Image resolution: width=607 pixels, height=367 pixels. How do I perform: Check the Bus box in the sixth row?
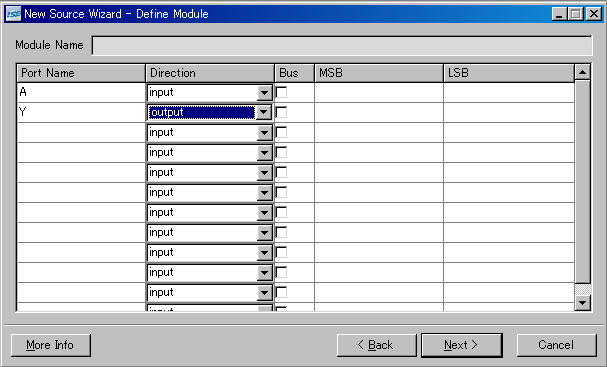[281, 192]
